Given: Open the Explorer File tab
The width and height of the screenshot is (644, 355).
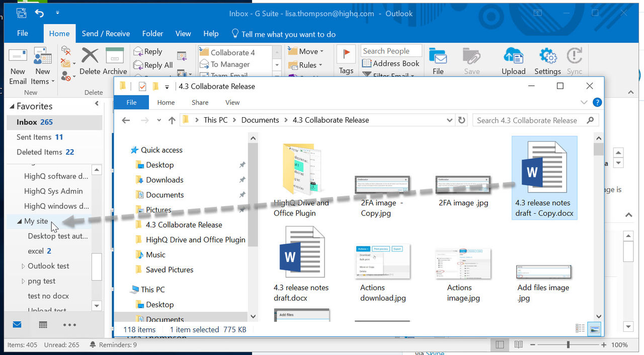Looking at the screenshot, I should click(x=131, y=102).
